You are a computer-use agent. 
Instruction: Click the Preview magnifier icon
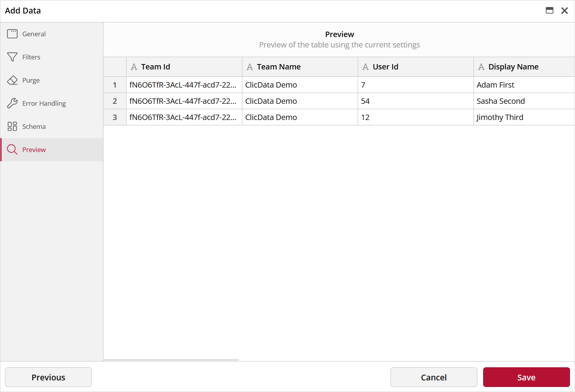12,150
